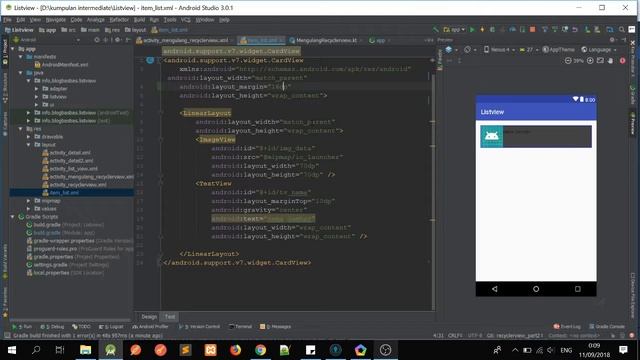The image size is (640, 360).
Task: Open the Event Log
Action: [567, 327]
